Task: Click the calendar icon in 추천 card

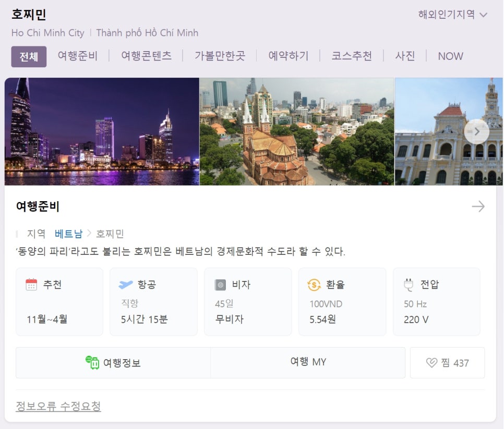Action: pyautogui.click(x=31, y=285)
